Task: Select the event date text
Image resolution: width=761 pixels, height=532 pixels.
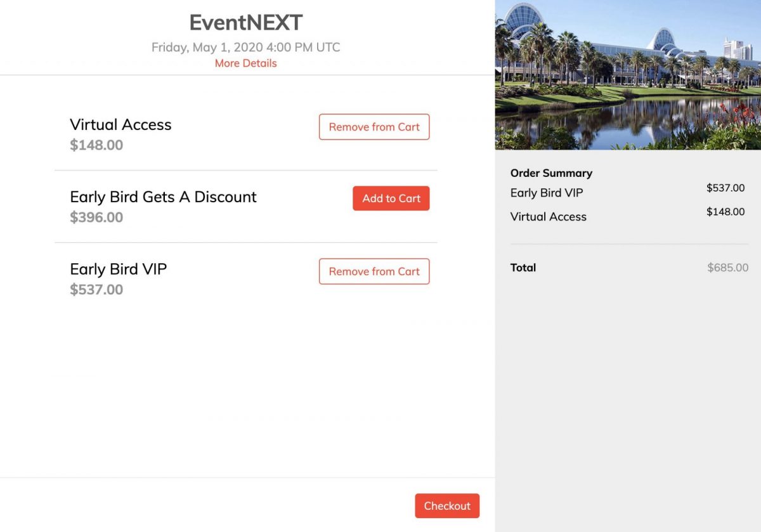Action: pyautogui.click(x=245, y=47)
